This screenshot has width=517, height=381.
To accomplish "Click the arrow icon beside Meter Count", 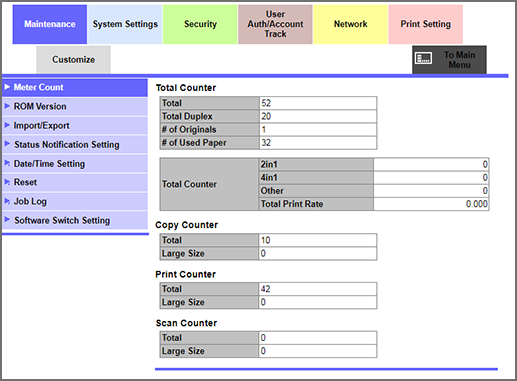I will point(7,87).
